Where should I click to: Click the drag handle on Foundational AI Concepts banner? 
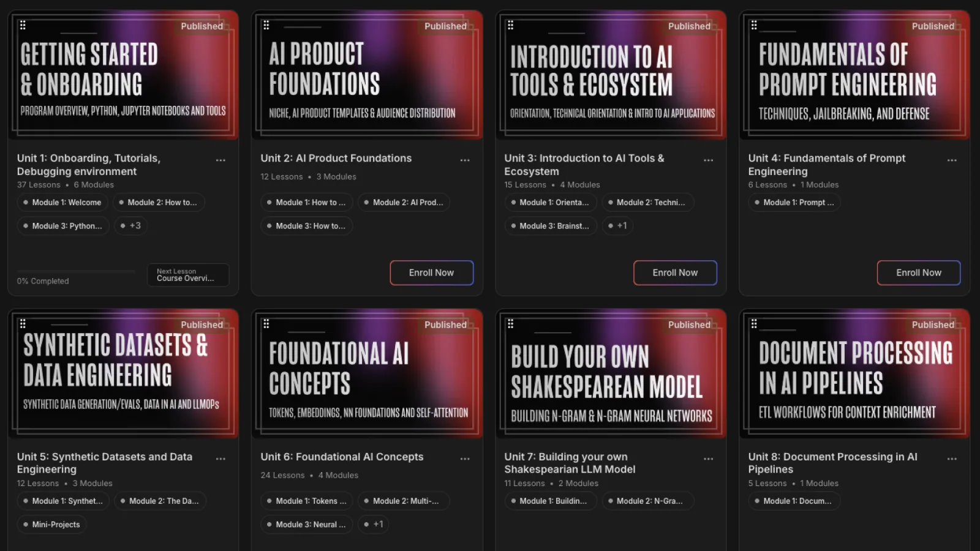tap(266, 324)
